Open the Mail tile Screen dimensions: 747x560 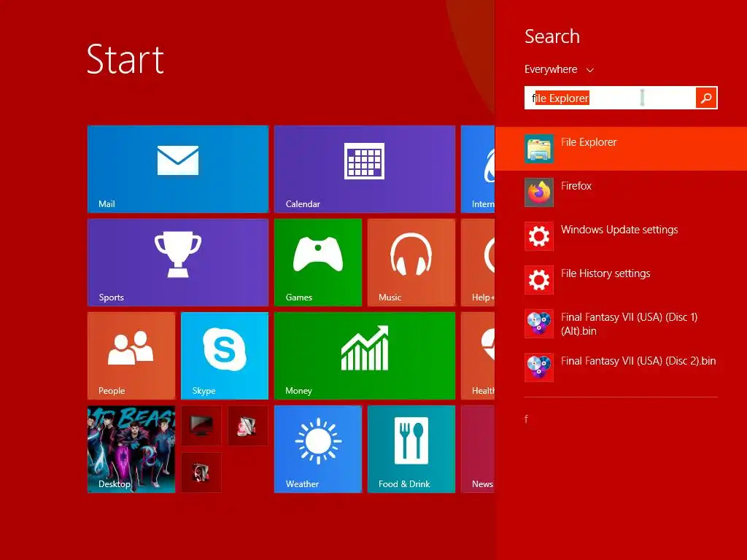click(178, 169)
